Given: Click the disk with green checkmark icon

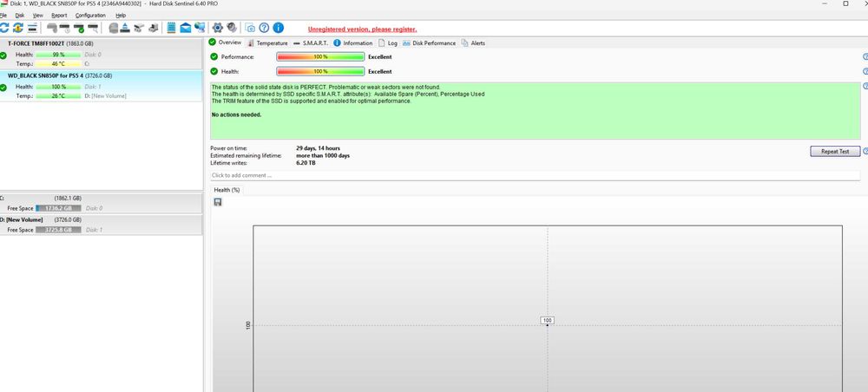Looking at the screenshot, I should (x=79, y=28).
